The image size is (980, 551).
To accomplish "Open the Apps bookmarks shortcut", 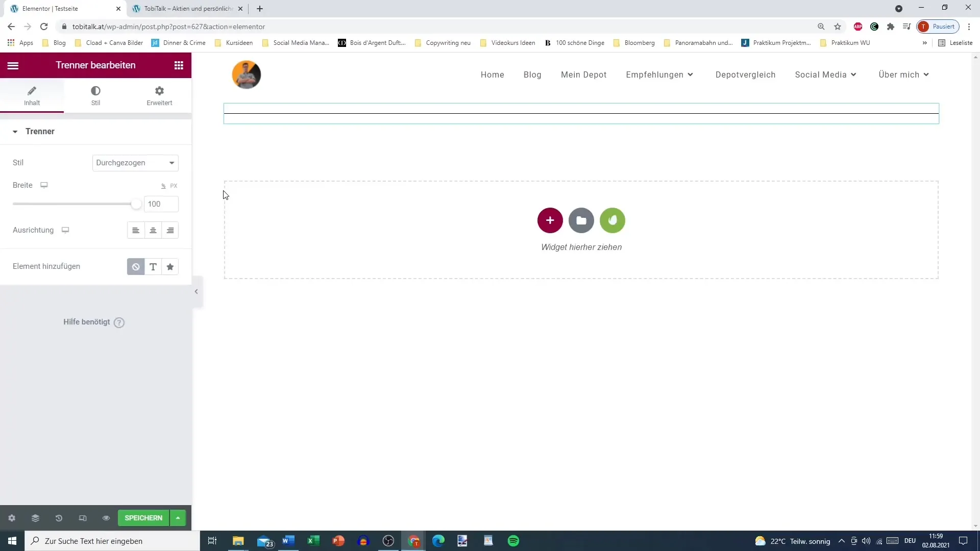I will pos(20,43).
